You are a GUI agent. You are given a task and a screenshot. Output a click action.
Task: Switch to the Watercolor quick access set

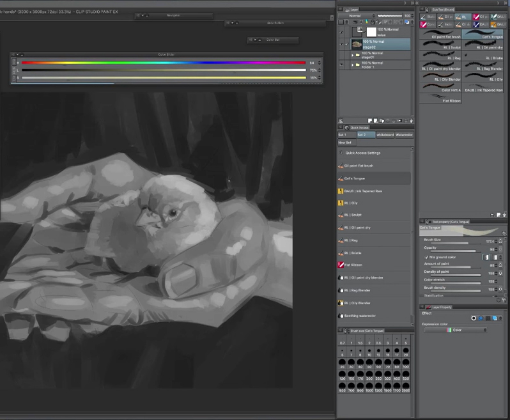[x=404, y=135]
